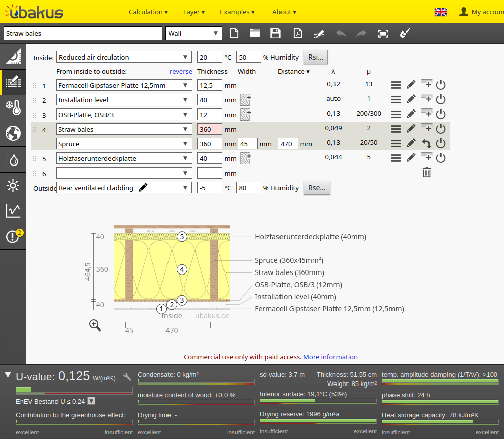504x439 pixels.
Task: Export as PDF icon
Action: [x=298, y=33]
